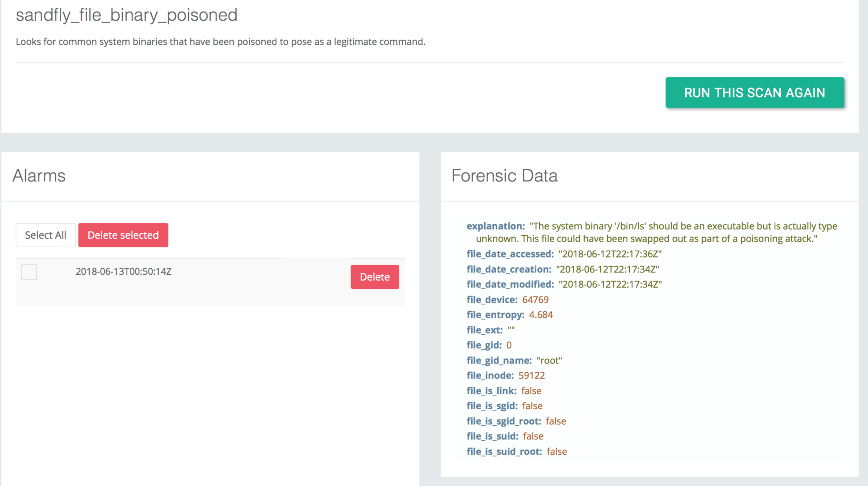868x486 pixels.
Task: Delete the 2018-06-13T00:50:14Z alarm
Action: (x=375, y=277)
